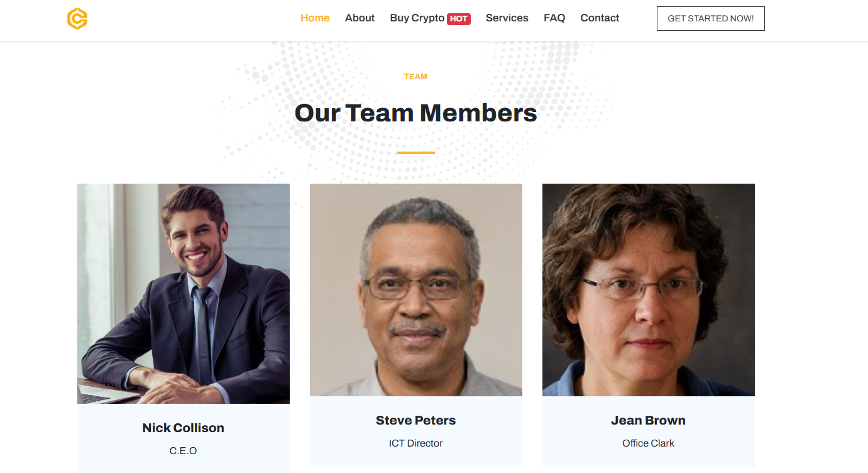Viewport: 868px width, 473px height.
Task: Click the orange TEAM section label
Action: [415, 77]
